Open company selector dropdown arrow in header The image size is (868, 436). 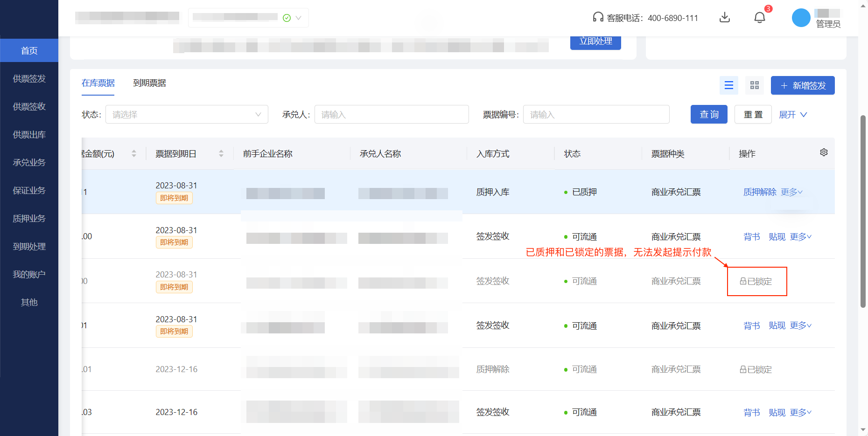(299, 18)
